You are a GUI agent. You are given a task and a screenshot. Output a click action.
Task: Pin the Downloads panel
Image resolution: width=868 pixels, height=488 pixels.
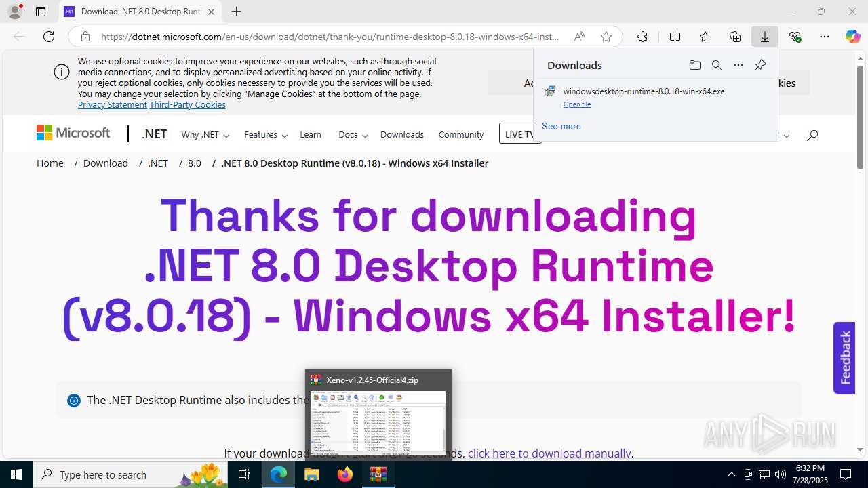click(x=760, y=65)
